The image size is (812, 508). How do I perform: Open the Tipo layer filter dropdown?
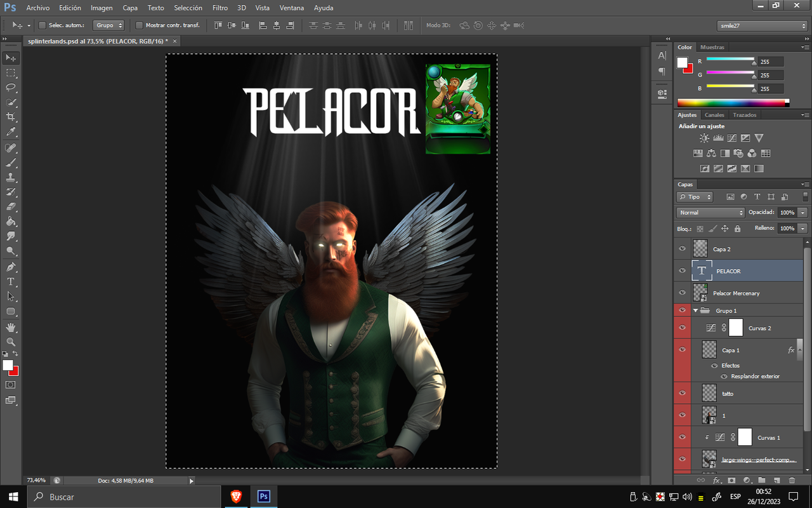pos(695,197)
